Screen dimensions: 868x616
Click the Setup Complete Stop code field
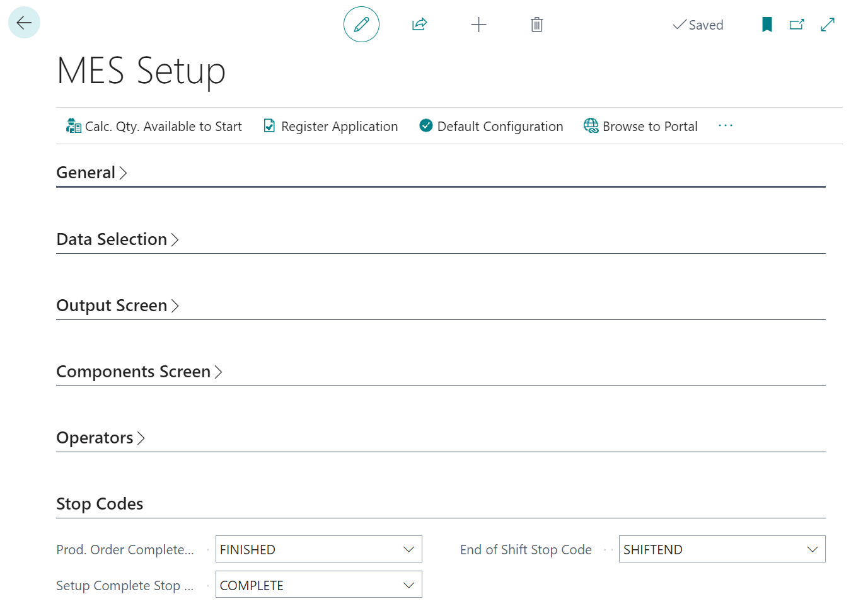(x=309, y=585)
